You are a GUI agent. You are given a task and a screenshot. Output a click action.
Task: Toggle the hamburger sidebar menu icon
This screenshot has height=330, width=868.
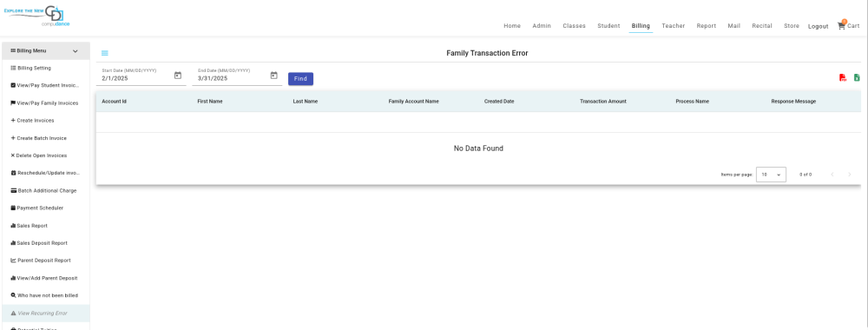pos(105,53)
